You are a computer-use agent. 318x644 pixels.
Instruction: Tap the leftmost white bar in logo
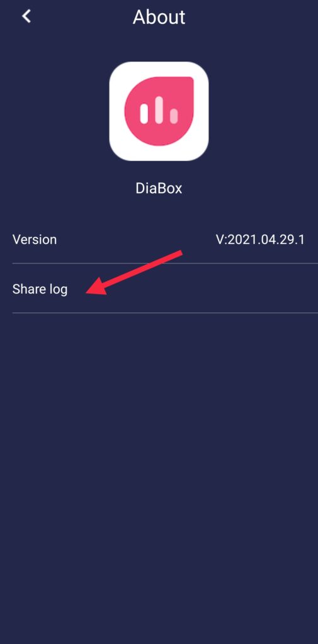coord(144,114)
